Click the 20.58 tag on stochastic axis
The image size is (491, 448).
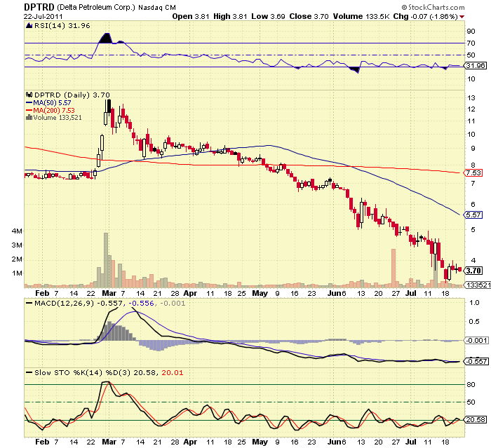476,419
